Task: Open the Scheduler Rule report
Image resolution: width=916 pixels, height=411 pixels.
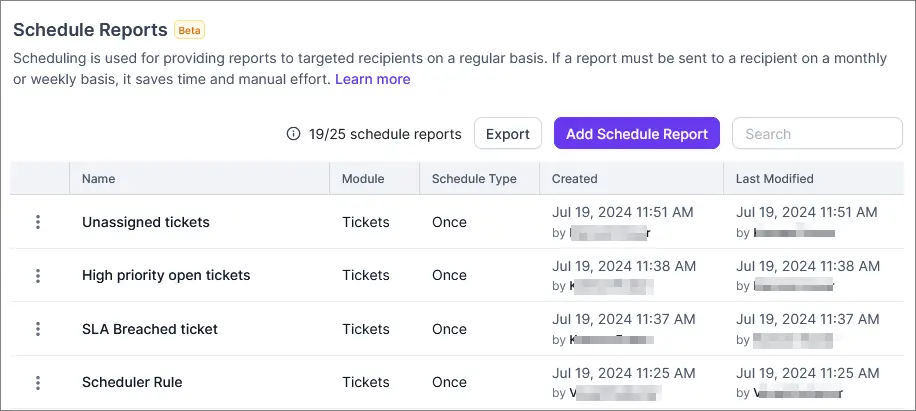Action: [132, 382]
